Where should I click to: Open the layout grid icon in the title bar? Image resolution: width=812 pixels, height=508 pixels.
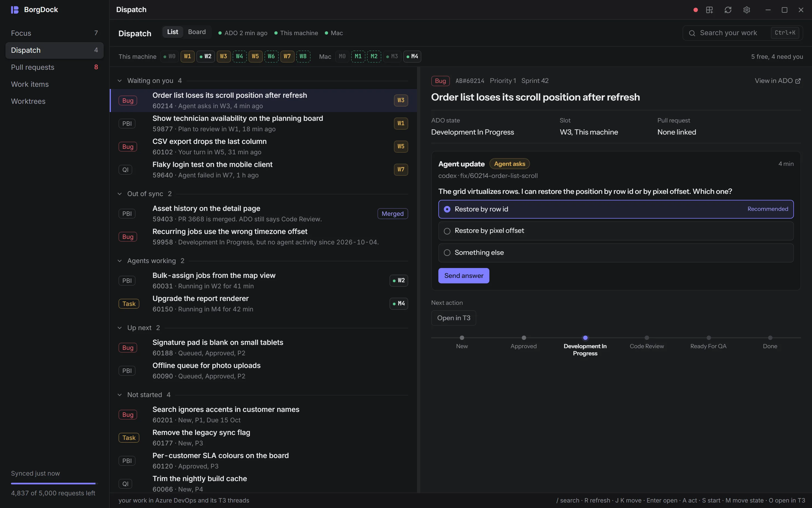pyautogui.click(x=709, y=10)
